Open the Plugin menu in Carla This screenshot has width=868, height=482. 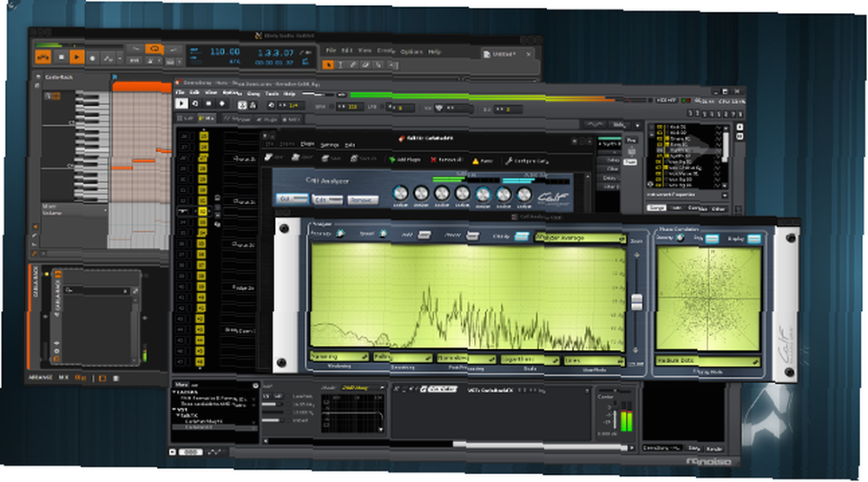pyautogui.click(x=307, y=144)
